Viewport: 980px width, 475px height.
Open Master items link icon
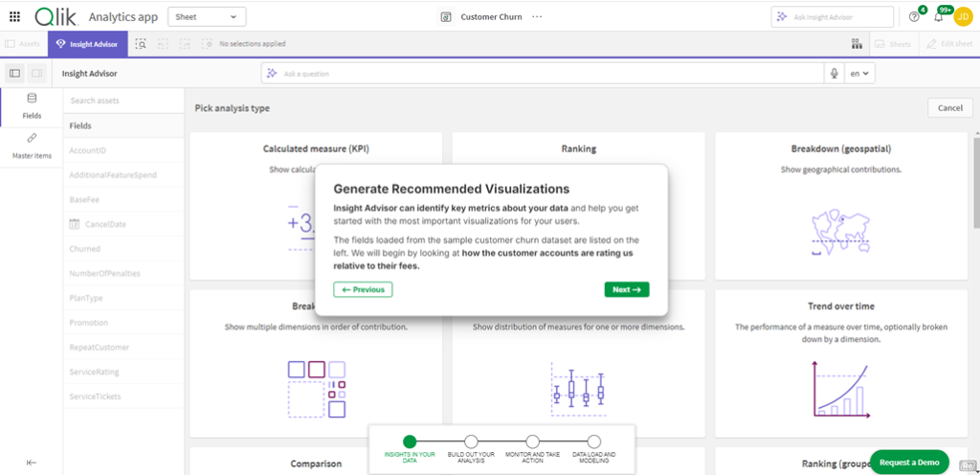pyautogui.click(x=32, y=146)
